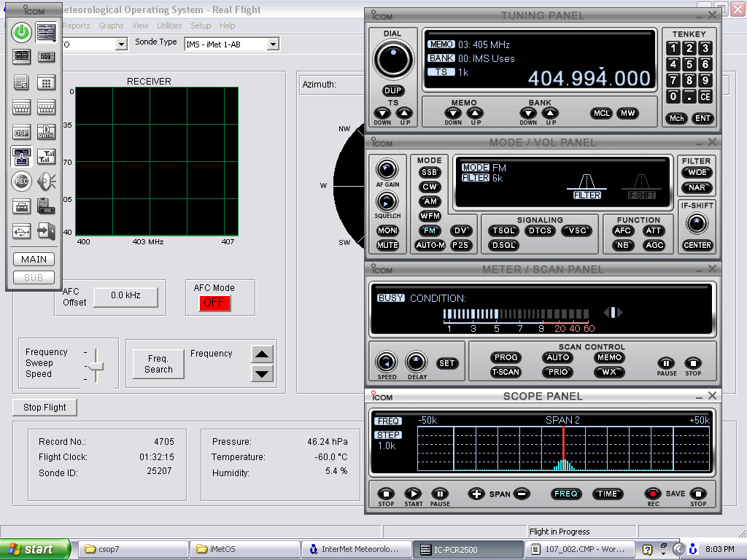The image size is (747, 560).
Task: Click the Stop Flight button
Action: click(44, 408)
